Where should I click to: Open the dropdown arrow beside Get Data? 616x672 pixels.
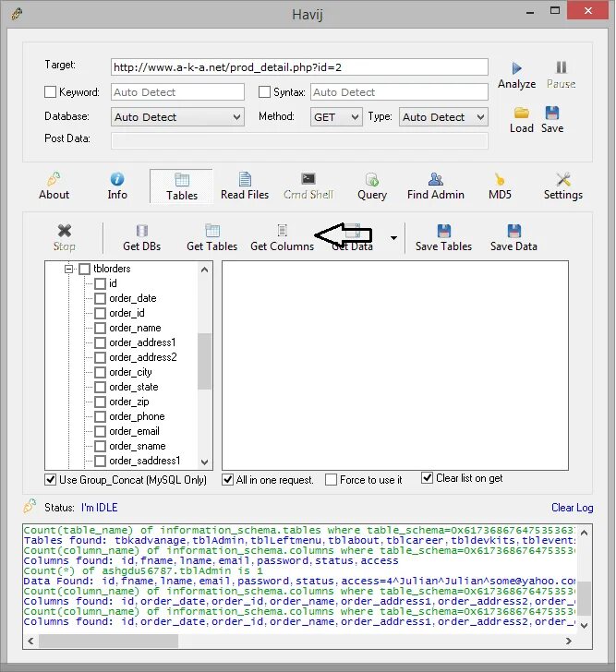(393, 238)
